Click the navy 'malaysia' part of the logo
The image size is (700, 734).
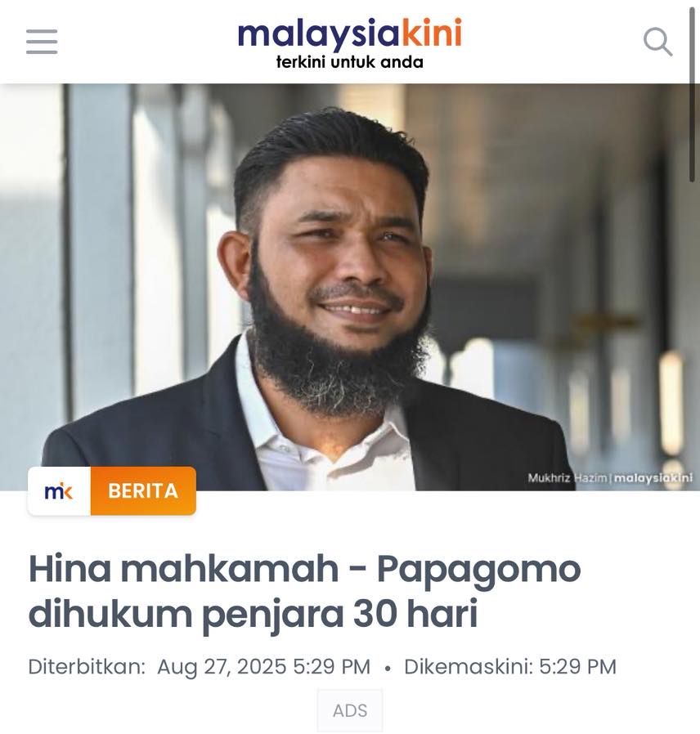click(x=319, y=34)
